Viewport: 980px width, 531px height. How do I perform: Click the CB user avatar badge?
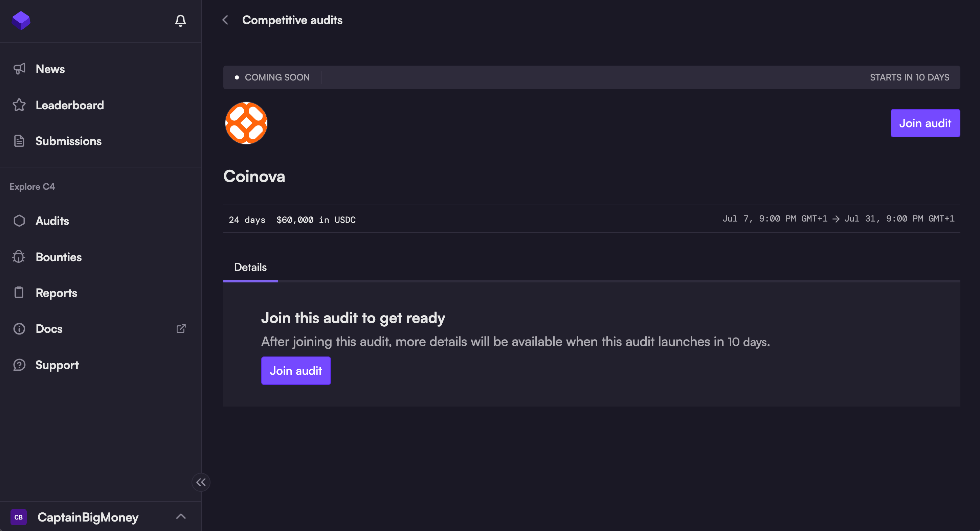(x=18, y=517)
